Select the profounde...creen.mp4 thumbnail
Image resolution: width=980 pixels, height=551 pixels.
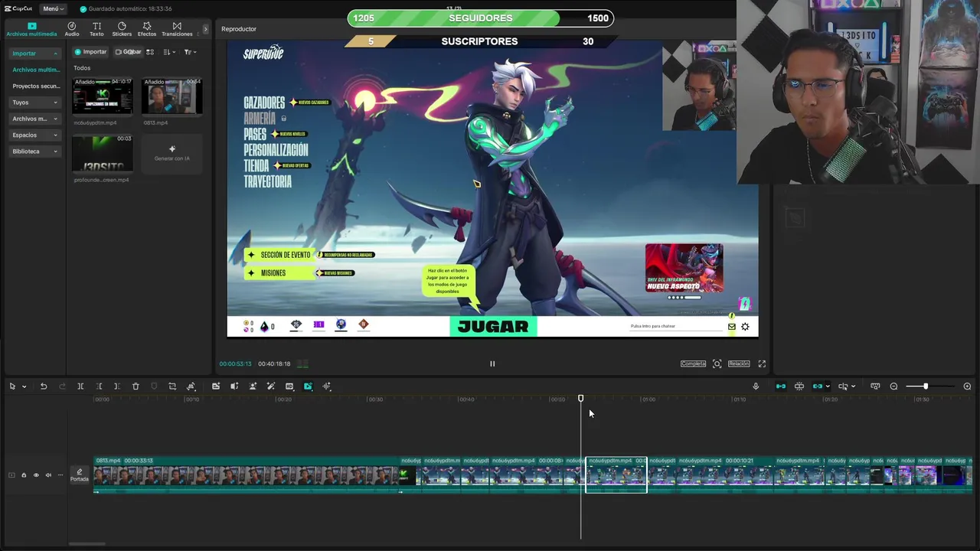103,153
